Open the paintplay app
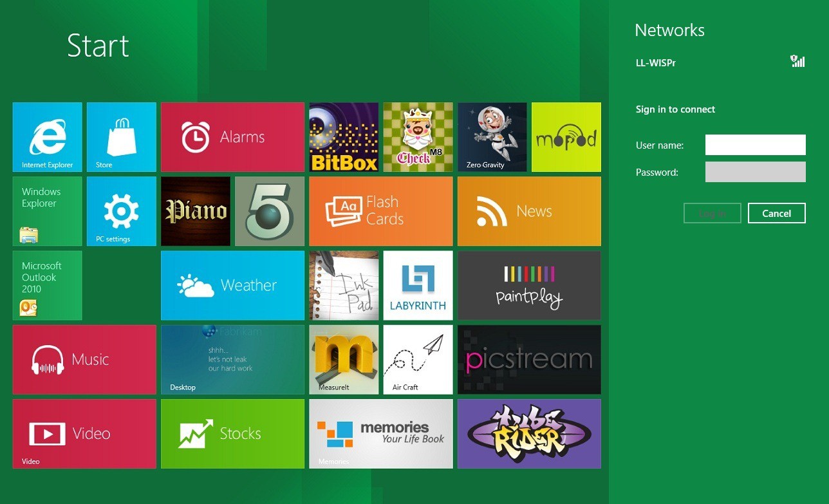Image resolution: width=829 pixels, height=504 pixels. tap(528, 285)
